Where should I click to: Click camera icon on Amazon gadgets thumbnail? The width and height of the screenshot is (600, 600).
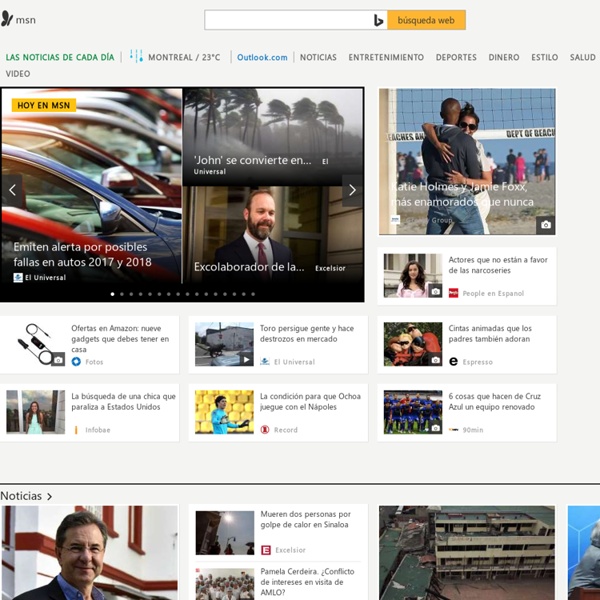[x=58, y=359]
